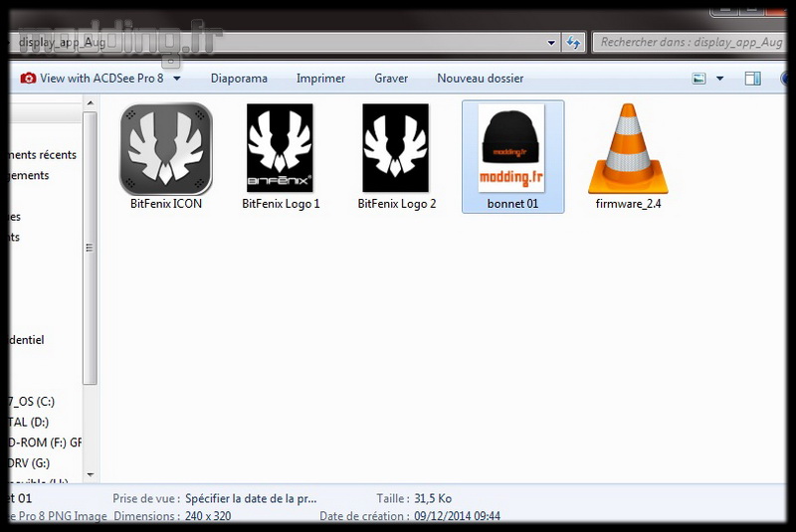This screenshot has height=532, width=796.
Task: Expand the ACDSee Pro 8 dropdown arrow
Action: tap(177, 79)
